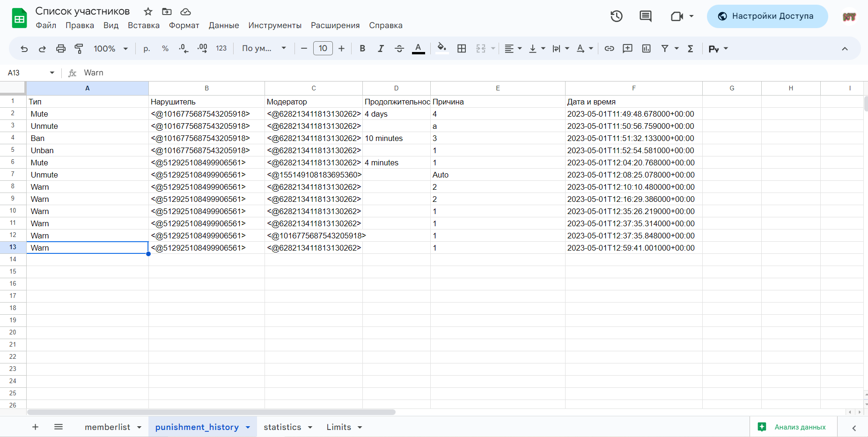Open the print dialog
This screenshot has width=868, height=437.
(x=61, y=48)
